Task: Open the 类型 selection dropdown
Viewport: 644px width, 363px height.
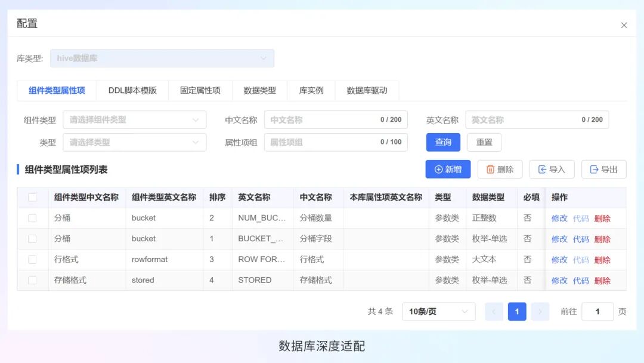Action: (134, 143)
